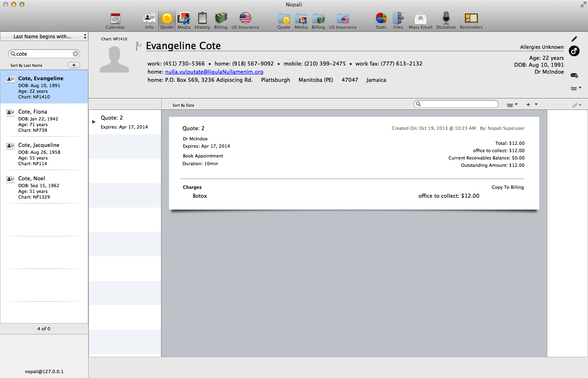Select Quote: 2 in the quote list
Image resolution: width=588 pixels, height=378 pixels.
click(x=125, y=122)
